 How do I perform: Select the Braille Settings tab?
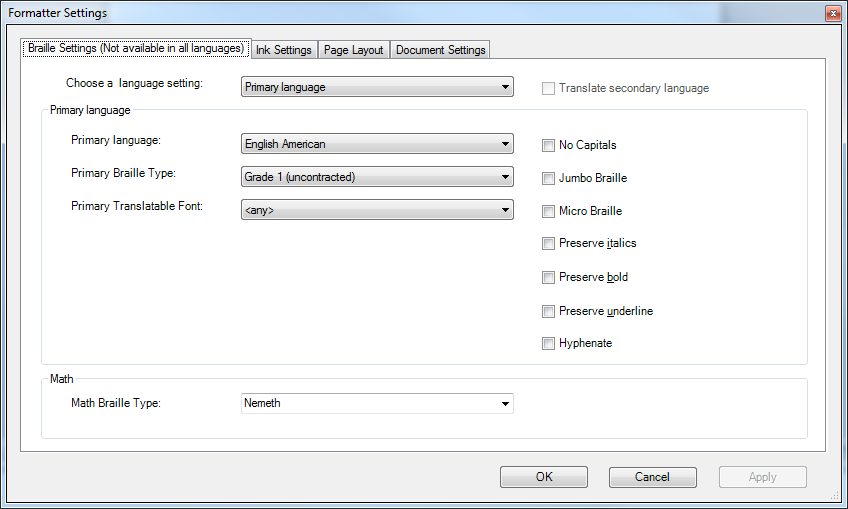(x=134, y=48)
